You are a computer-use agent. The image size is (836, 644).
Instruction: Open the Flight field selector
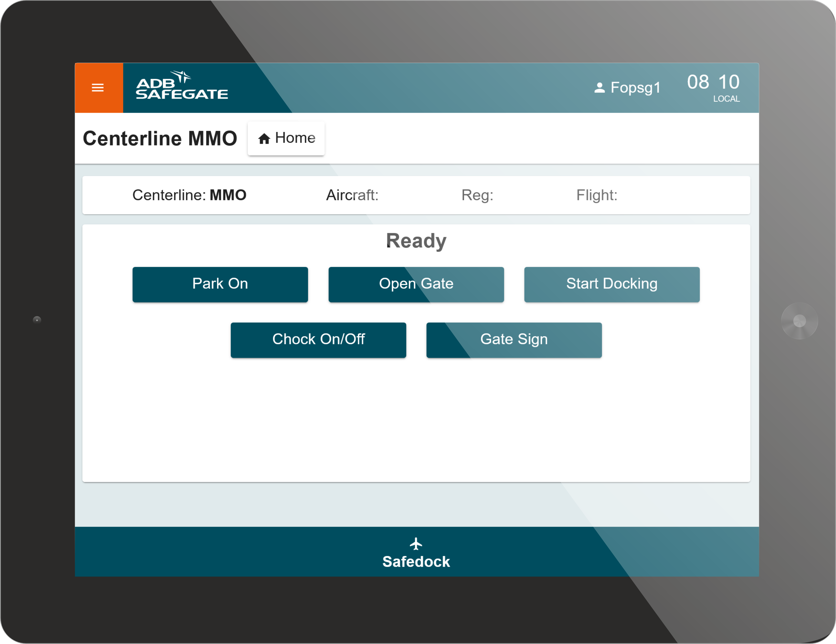click(596, 195)
